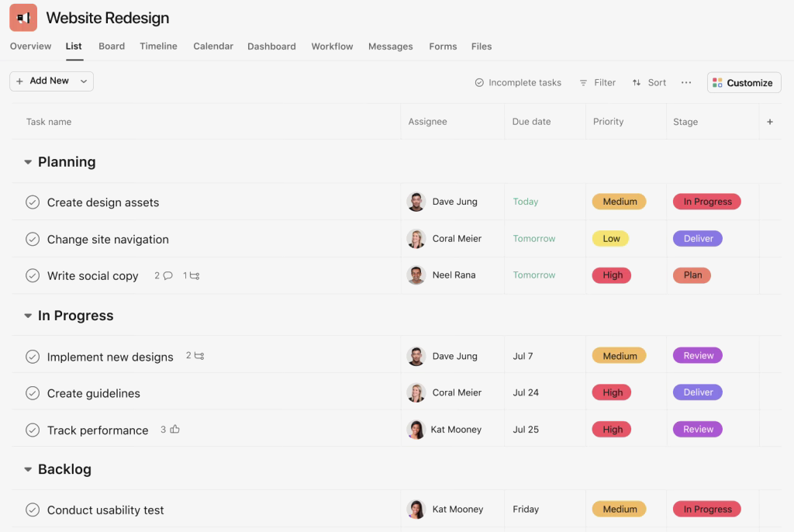Open the Calendar tab
Screen dimensions: 794x532
[x=212, y=47]
